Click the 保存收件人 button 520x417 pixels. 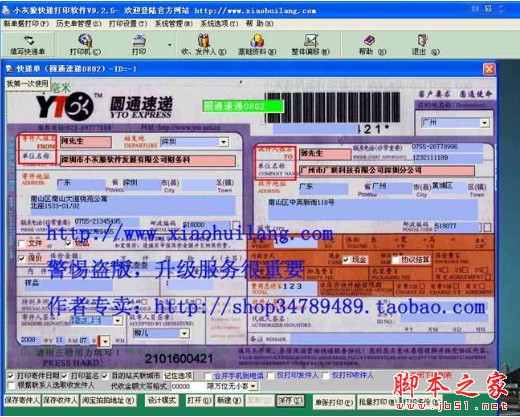(60, 400)
